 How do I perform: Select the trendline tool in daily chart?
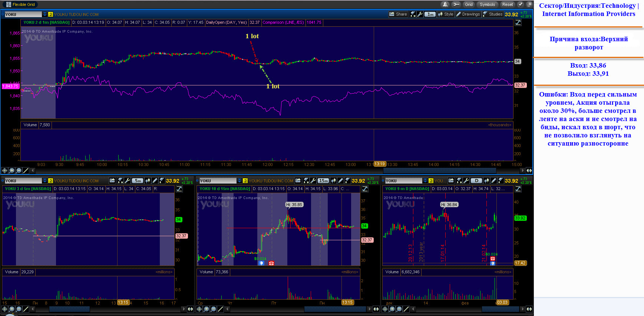pyautogui.click(x=406, y=309)
